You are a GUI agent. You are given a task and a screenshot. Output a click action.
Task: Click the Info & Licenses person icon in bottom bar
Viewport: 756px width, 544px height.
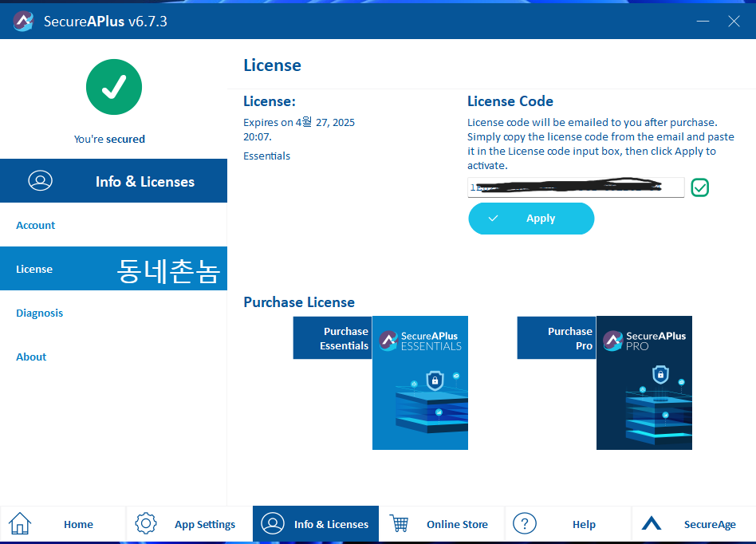tap(273, 524)
